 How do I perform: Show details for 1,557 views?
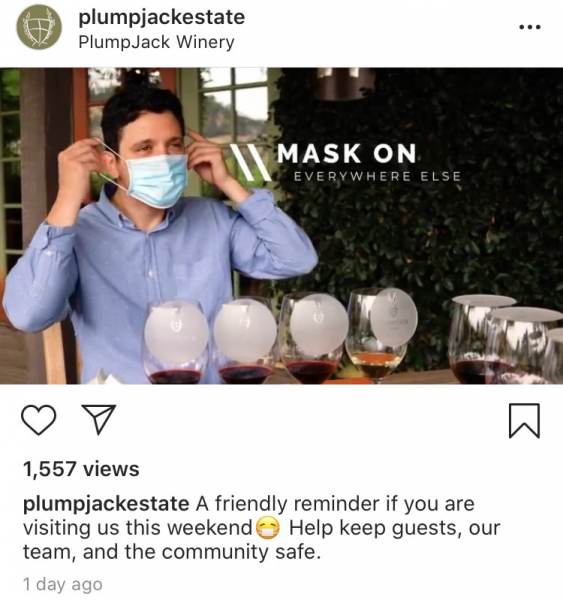pos(81,469)
